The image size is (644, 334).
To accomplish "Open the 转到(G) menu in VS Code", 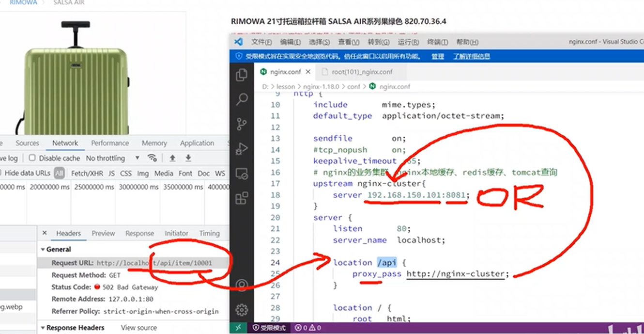I will click(379, 42).
